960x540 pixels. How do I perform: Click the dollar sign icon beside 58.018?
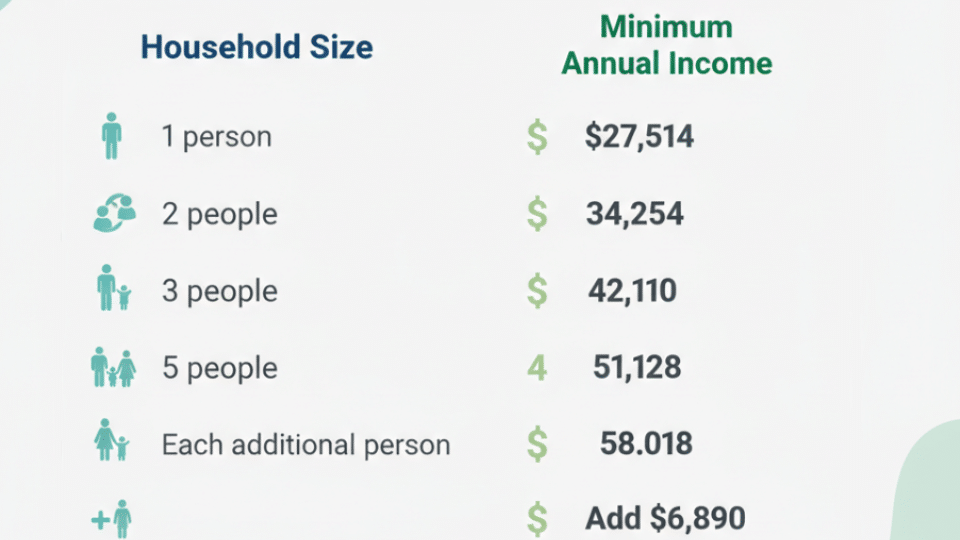tap(537, 443)
